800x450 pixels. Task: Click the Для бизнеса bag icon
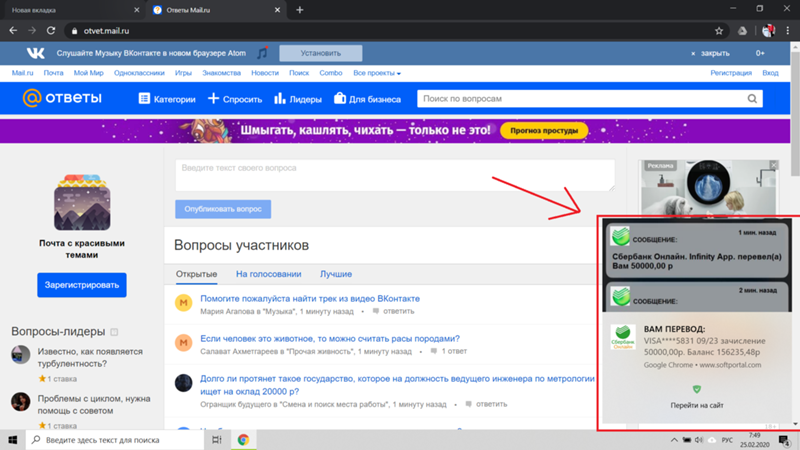[x=340, y=98]
